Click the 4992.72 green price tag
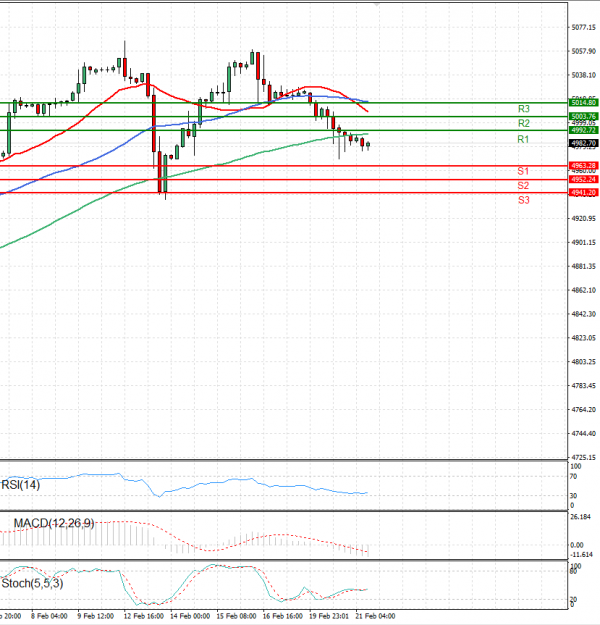This screenshot has height=625, width=600. [x=583, y=130]
